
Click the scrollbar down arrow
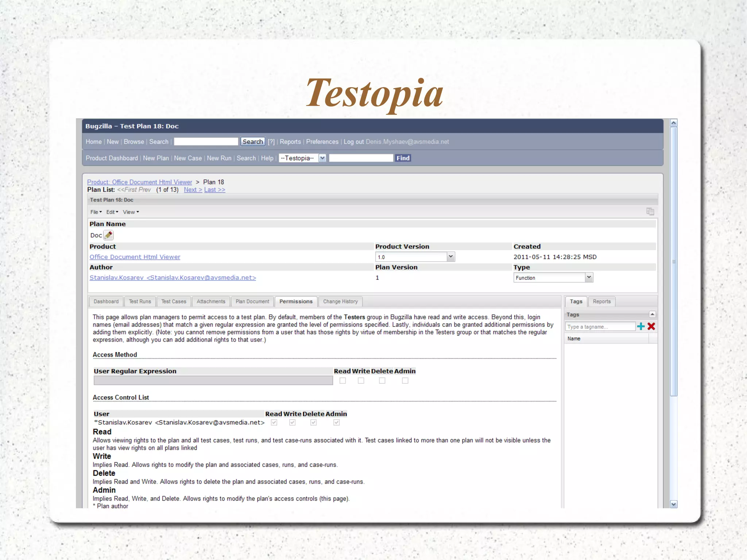pyautogui.click(x=674, y=504)
